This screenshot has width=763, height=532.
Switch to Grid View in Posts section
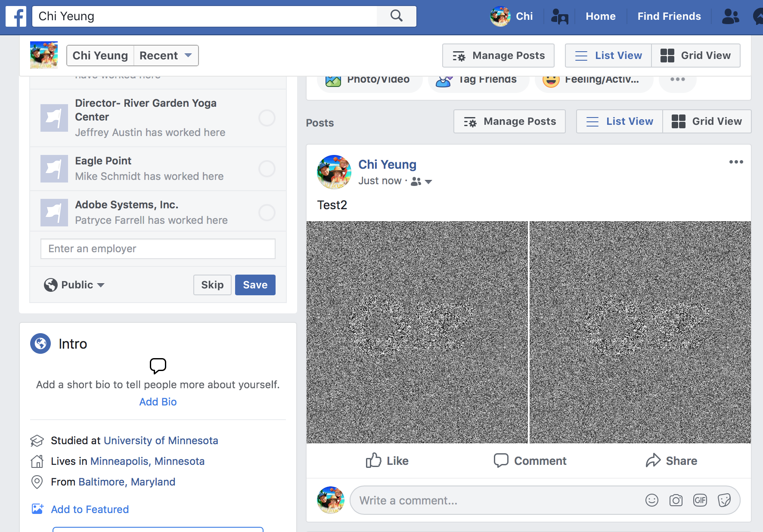coord(707,121)
